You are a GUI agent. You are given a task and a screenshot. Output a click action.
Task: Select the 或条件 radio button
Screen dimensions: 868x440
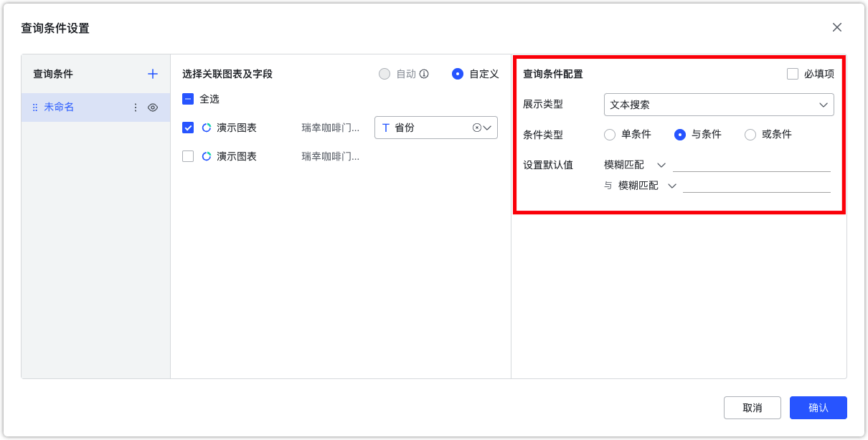[x=750, y=134]
